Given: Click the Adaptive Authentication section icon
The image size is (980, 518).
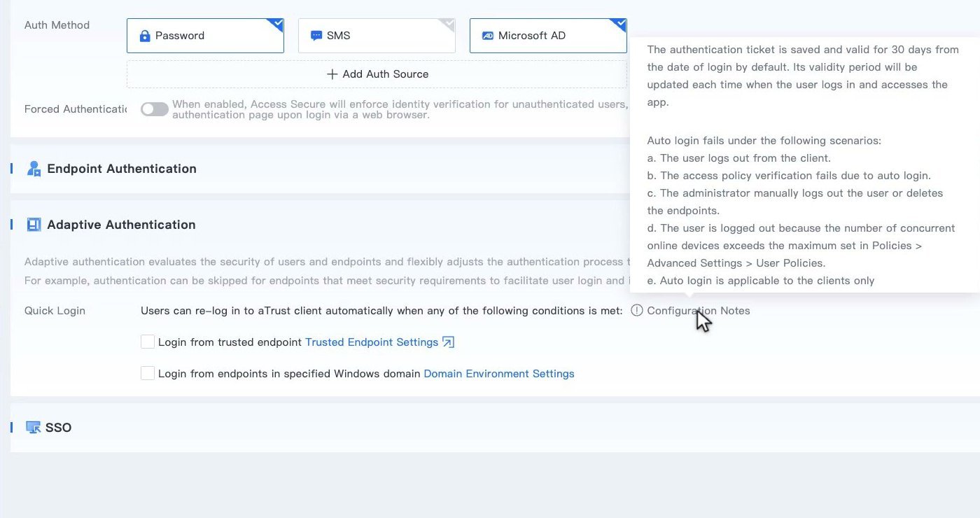Looking at the screenshot, I should (34, 225).
